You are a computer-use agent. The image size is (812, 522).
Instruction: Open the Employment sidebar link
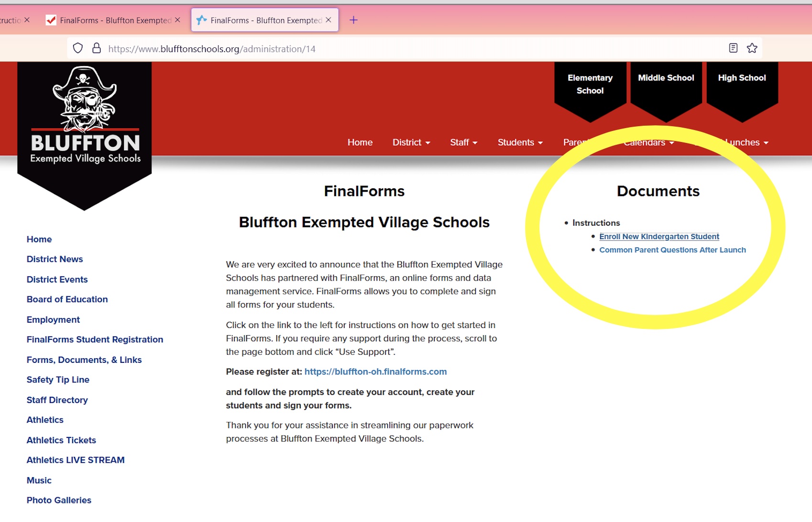click(53, 320)
